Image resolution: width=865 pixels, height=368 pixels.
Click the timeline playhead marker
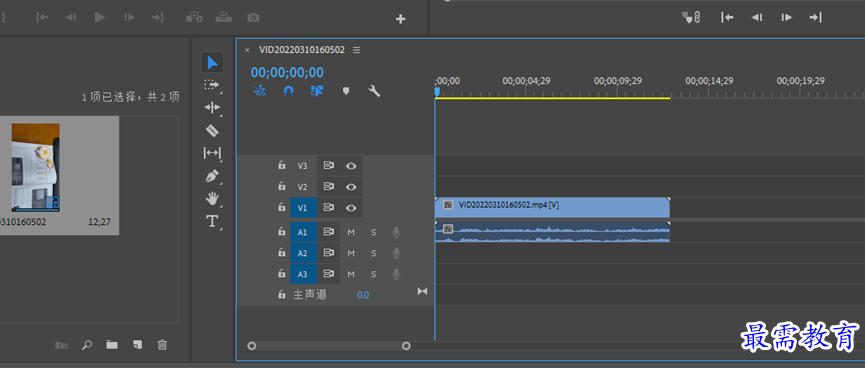click(437, 92)
